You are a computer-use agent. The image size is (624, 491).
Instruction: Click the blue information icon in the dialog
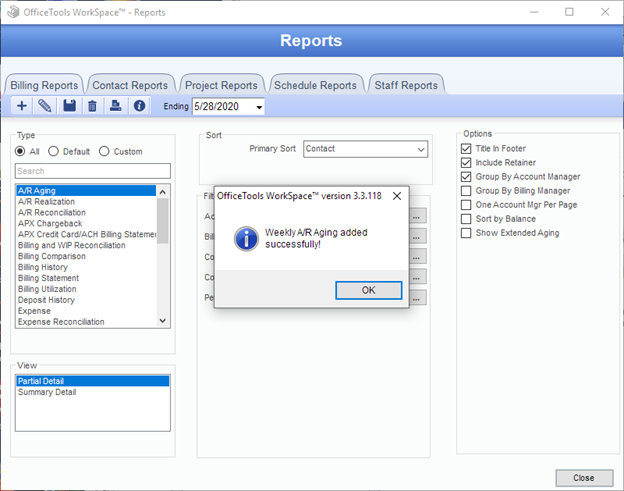[246, 239]
